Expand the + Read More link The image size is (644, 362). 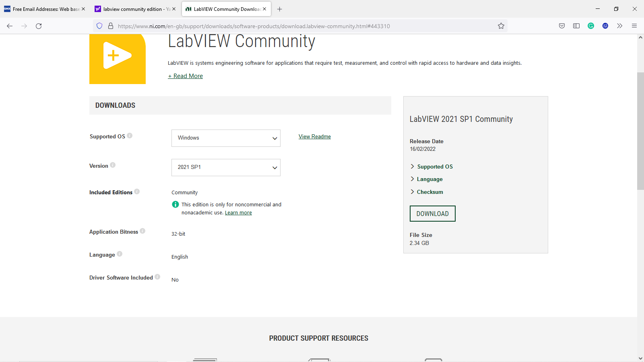[x=186, y=76]
